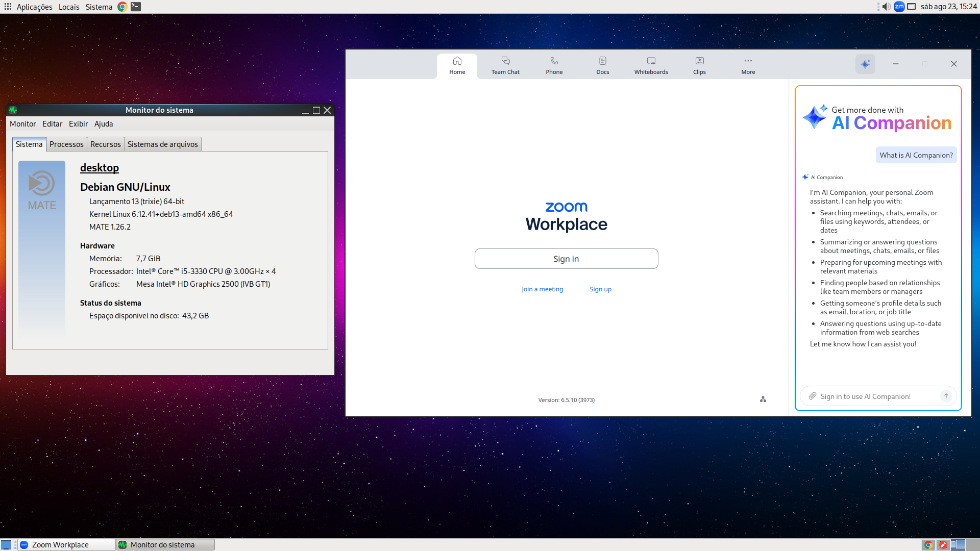Click the memory value 7,7 GiB
Image resolution: width=980 pixels, height=551 pixels.
tap(148, 259)
